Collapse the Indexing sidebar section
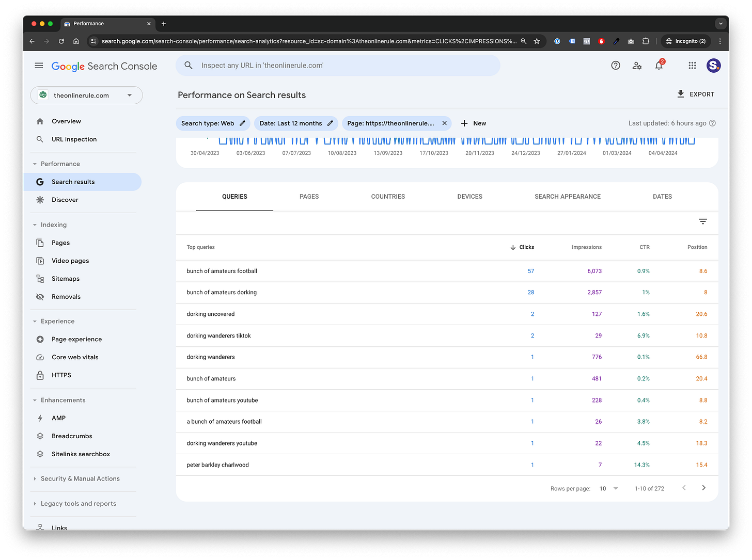 pos(35,225)
